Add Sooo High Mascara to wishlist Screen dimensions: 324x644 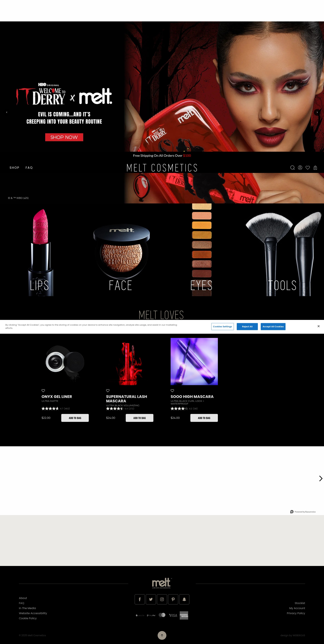(x=172, y=391)
